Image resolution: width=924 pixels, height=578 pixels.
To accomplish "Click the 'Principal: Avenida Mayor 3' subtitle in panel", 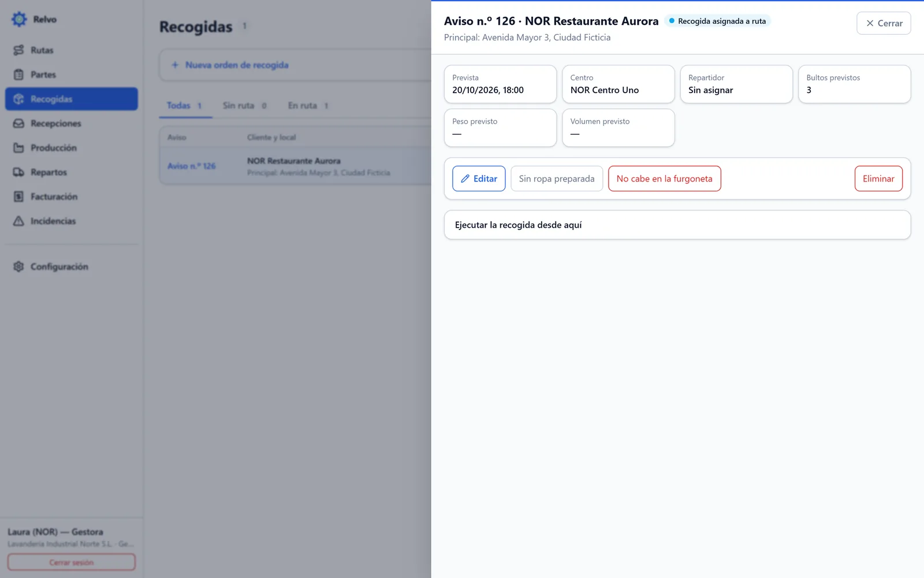I will click(x=527, y=38).
